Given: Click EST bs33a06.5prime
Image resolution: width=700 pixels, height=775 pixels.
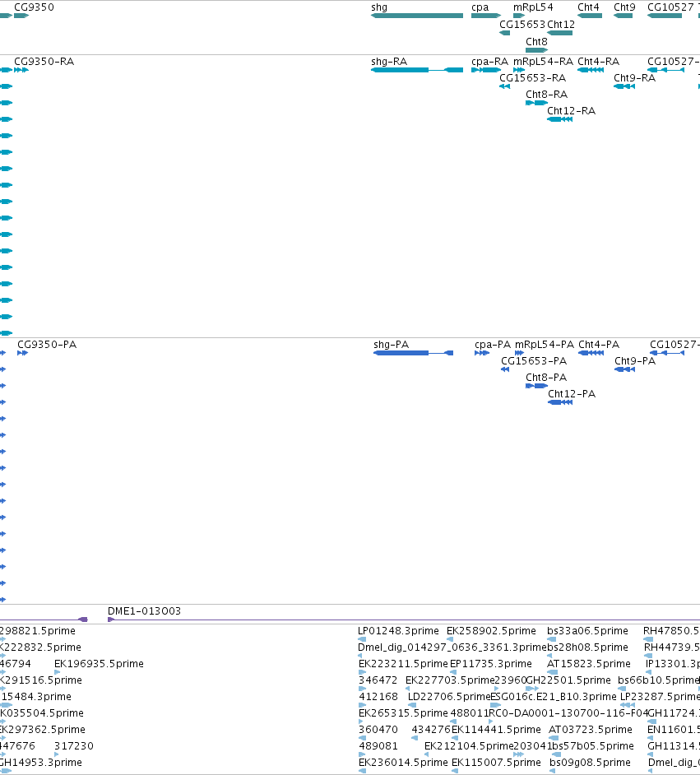Looking at the screenshot, I should (x=588, y=631).
